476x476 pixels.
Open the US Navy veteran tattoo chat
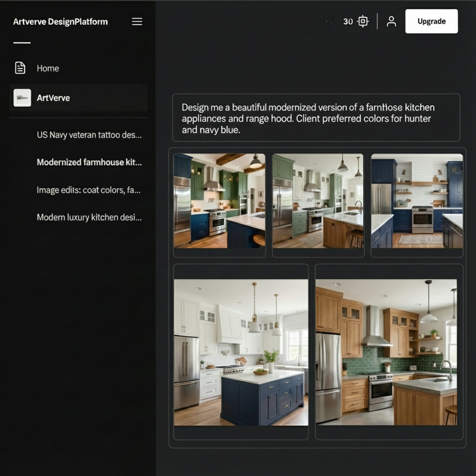pyautogui.click(x=89, y=135)
